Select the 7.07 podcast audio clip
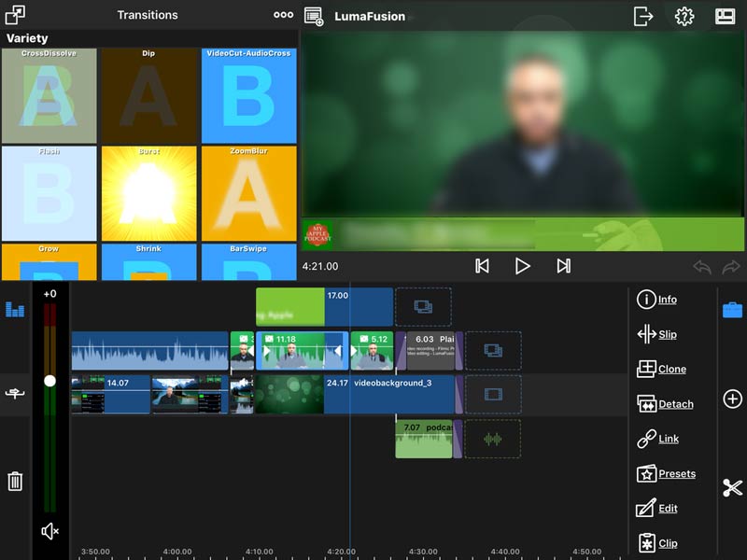 pyautogui.click(x=424, y=439)
